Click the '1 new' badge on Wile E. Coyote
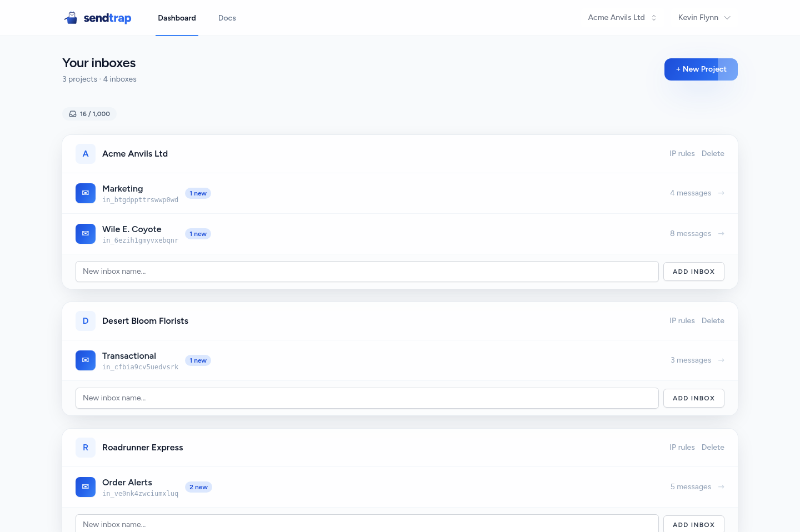800x532 pixels. pos(198,234)
